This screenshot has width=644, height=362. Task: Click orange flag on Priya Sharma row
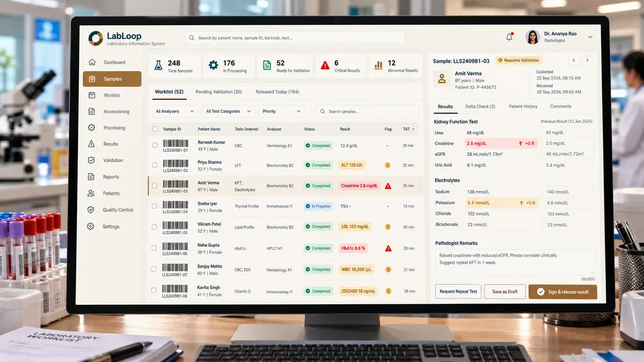(387, 165)
